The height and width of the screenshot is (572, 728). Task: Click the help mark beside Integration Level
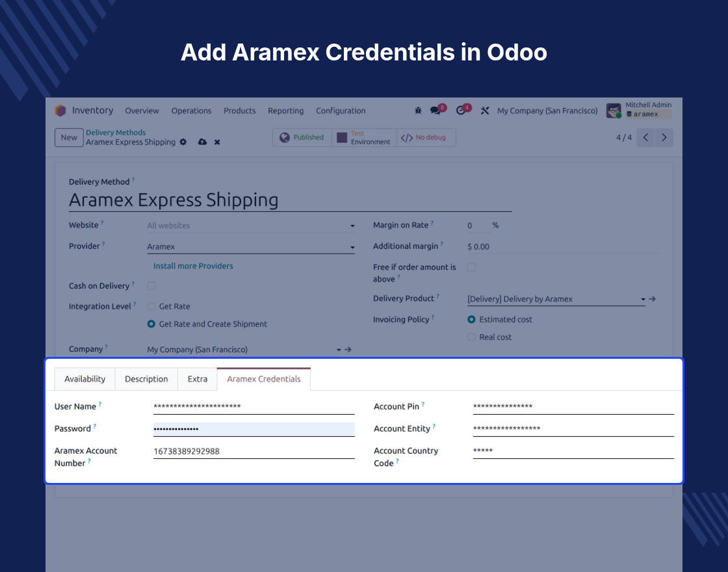point(135,304)
